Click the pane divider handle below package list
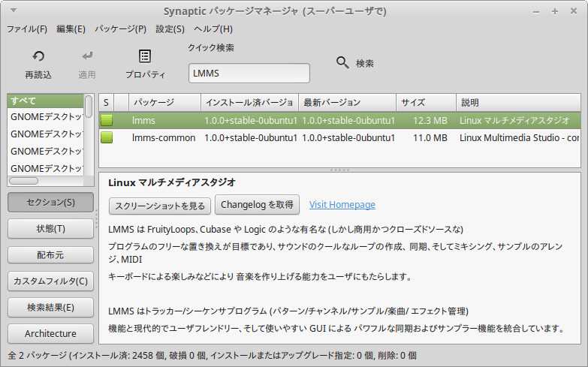 [x=339, y=170]
